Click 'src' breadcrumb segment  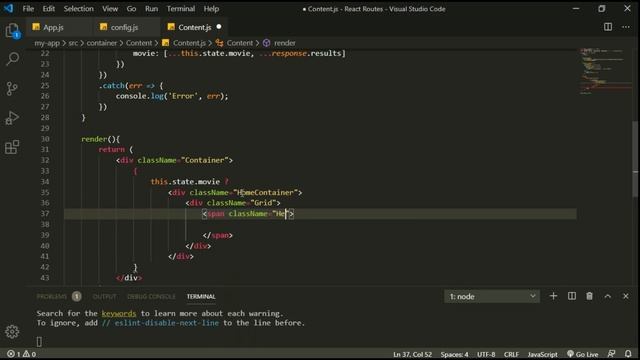73,43
